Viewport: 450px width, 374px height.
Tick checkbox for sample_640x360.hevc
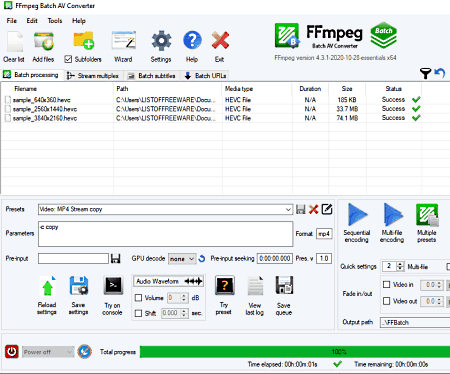[x=8, y=100]
